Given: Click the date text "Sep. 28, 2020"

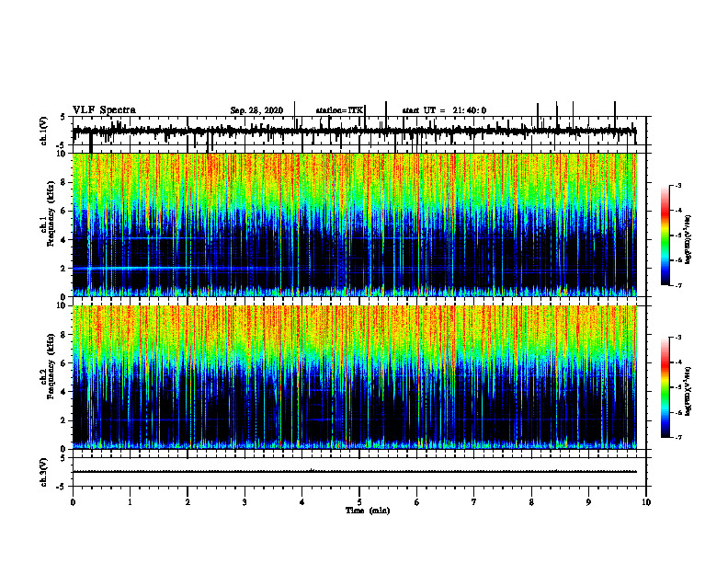Looking at the screenshot, I should (256, 110).
